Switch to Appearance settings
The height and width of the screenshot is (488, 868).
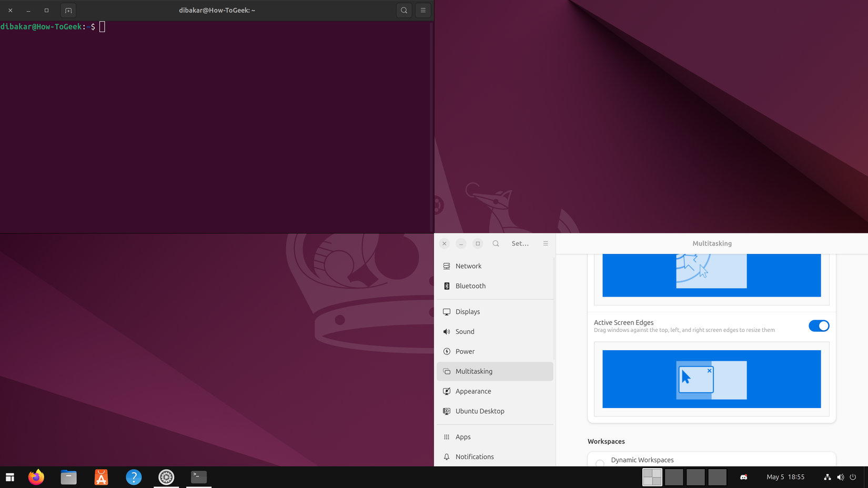coord(473,391)
